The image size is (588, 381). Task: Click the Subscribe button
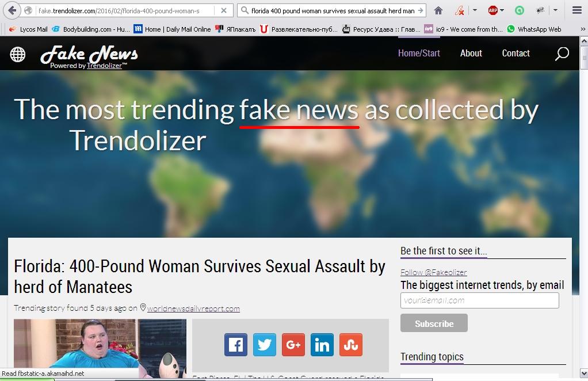pos(434,323)
